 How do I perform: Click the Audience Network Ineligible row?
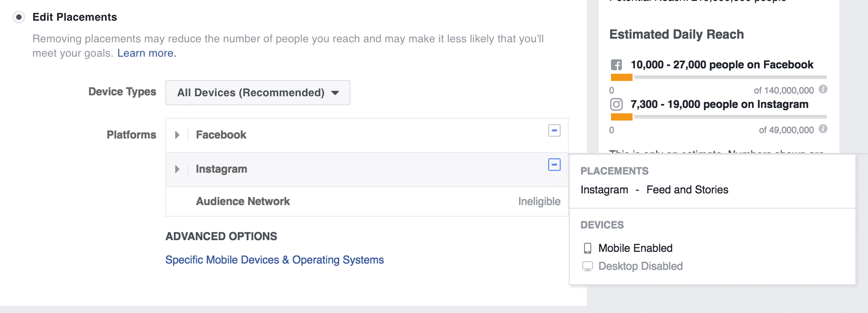pyautogui.click(x=367, y=201)
